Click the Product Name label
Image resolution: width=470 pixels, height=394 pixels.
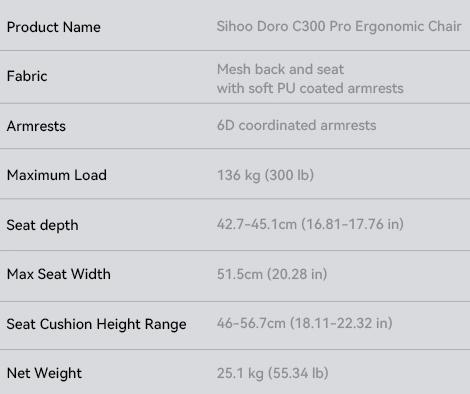pos(54,27)
